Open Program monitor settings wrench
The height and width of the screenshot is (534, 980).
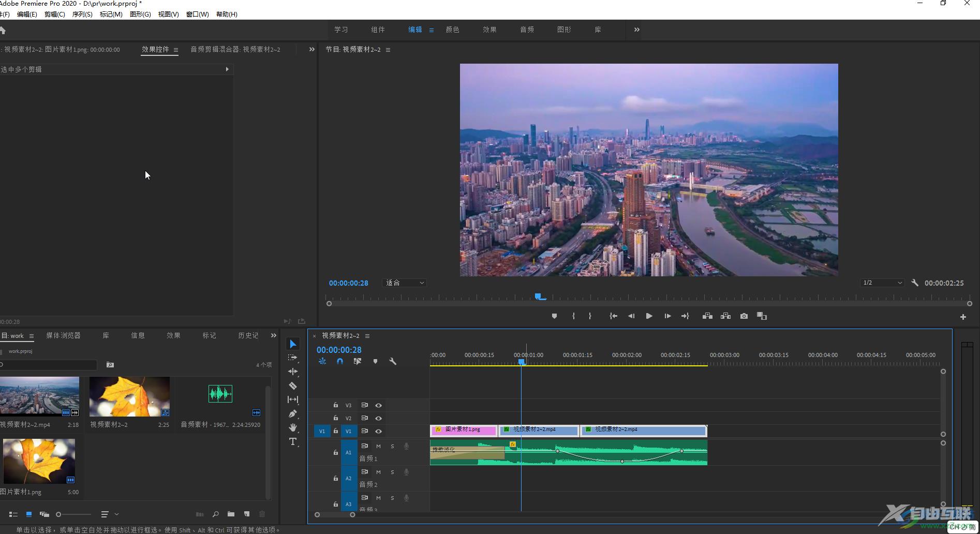point(915,283)
